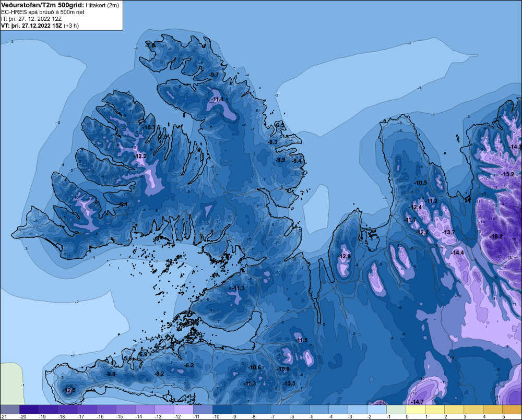
Task: Select the legend swatch above the 3 label
Action: click(x=473, y=409)
